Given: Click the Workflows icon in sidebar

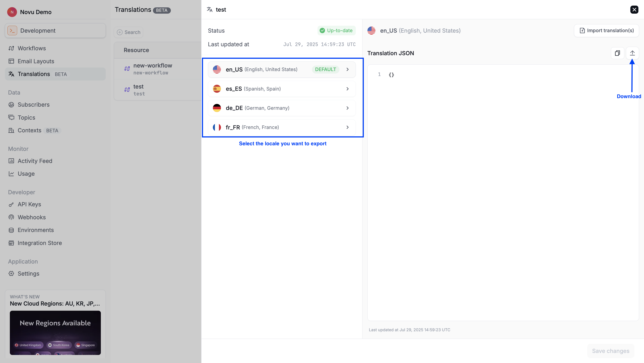Looking at the screenshot, I should pyautogui.click(x=11, y=48).
